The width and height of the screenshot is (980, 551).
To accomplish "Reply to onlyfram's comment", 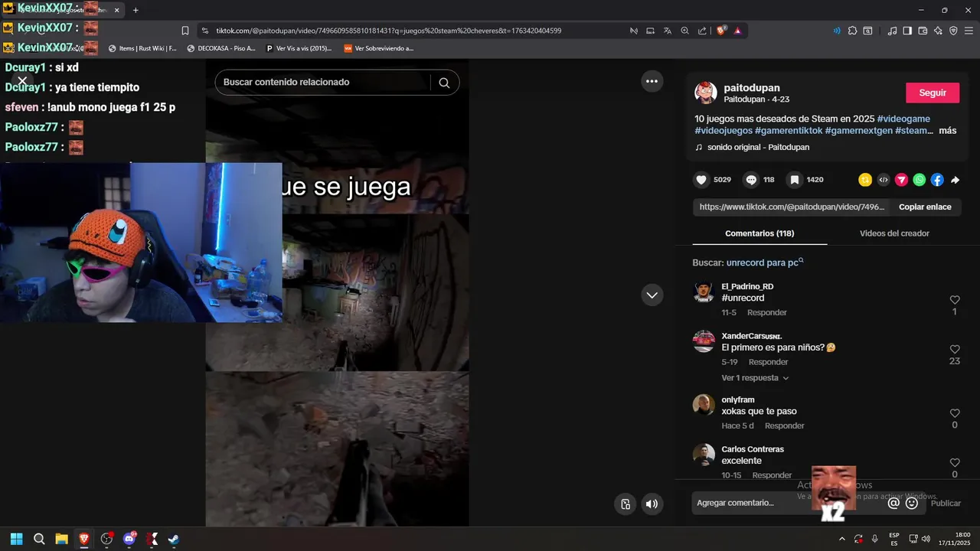I will (x=785, y=425).
